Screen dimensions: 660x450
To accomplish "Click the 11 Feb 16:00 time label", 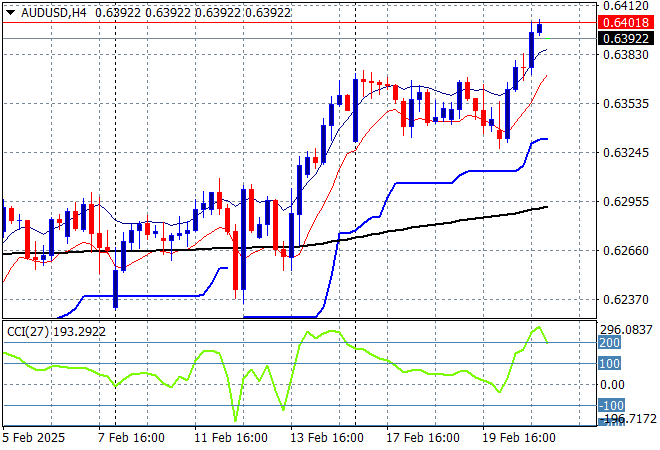I will (x=231, y=438).
